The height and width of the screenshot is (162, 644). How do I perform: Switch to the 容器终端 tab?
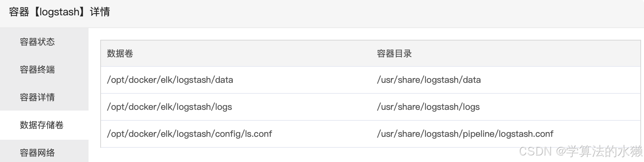tap(37, 70)
